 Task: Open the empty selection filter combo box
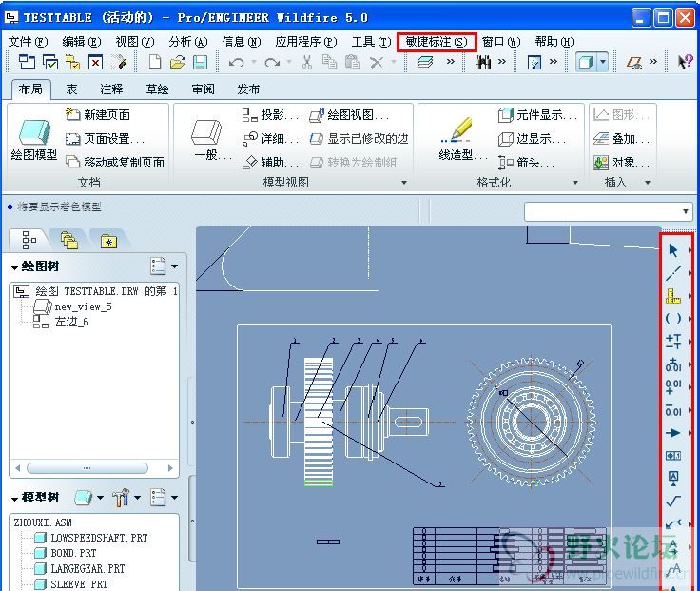pyautogui.click(x=608, y=211)
